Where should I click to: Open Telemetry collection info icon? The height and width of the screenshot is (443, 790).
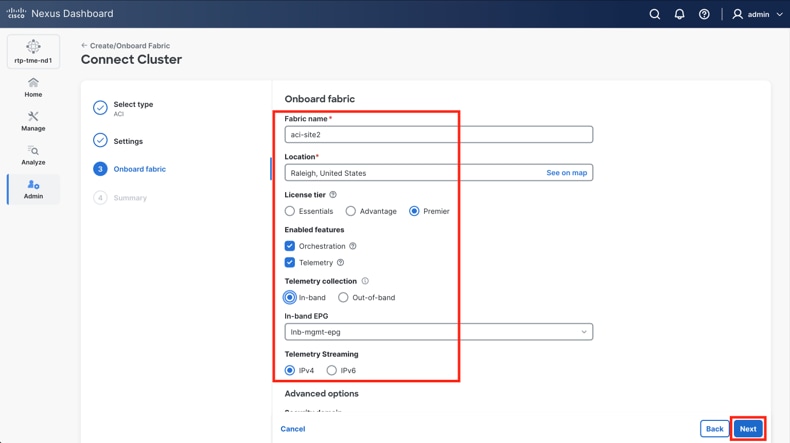(x=365, y=281)
